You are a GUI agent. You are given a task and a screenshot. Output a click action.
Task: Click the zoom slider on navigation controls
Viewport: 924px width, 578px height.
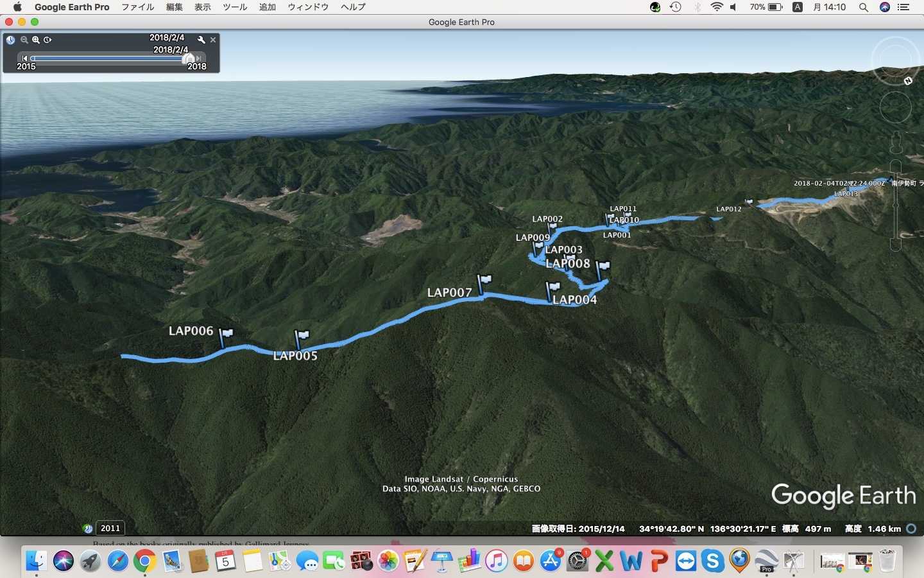(896, 206)
